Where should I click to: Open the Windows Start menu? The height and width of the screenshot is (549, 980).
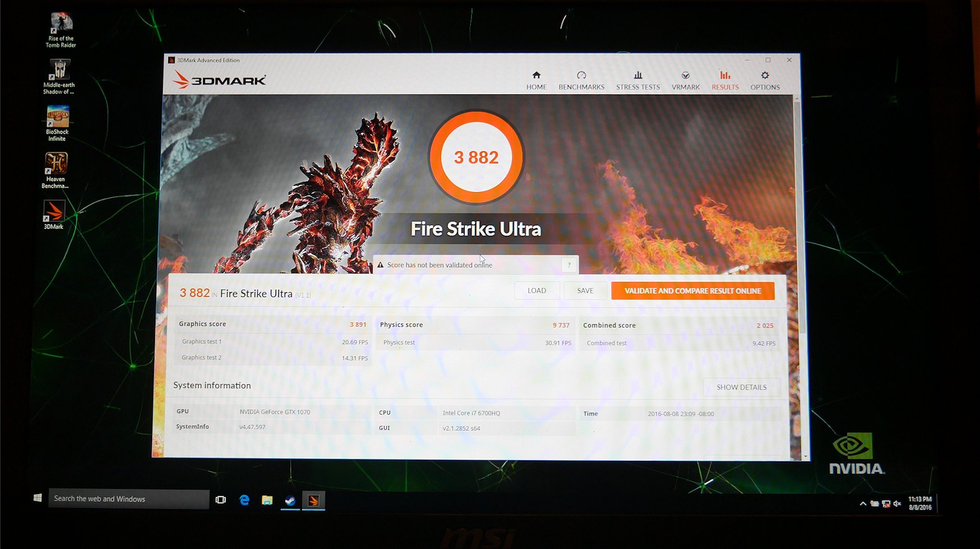pos(38,498)
